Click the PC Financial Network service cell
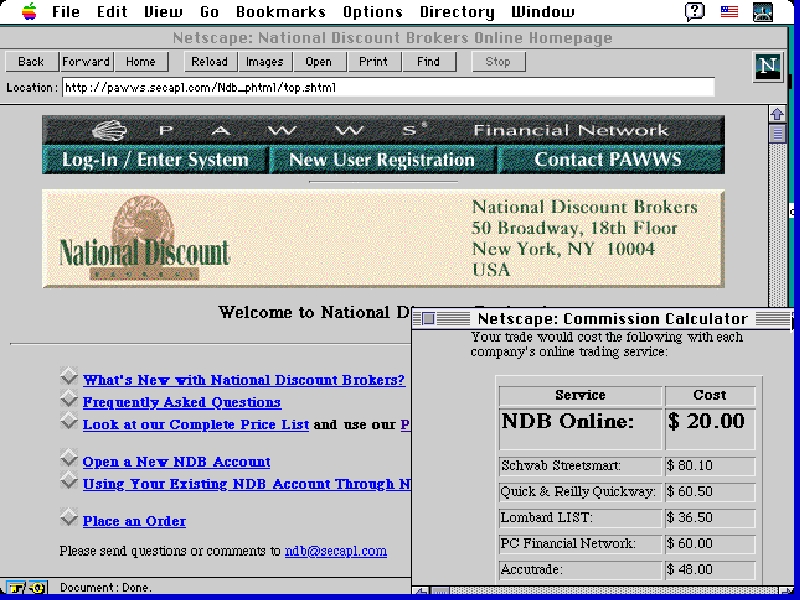 (x=580, y=544)
